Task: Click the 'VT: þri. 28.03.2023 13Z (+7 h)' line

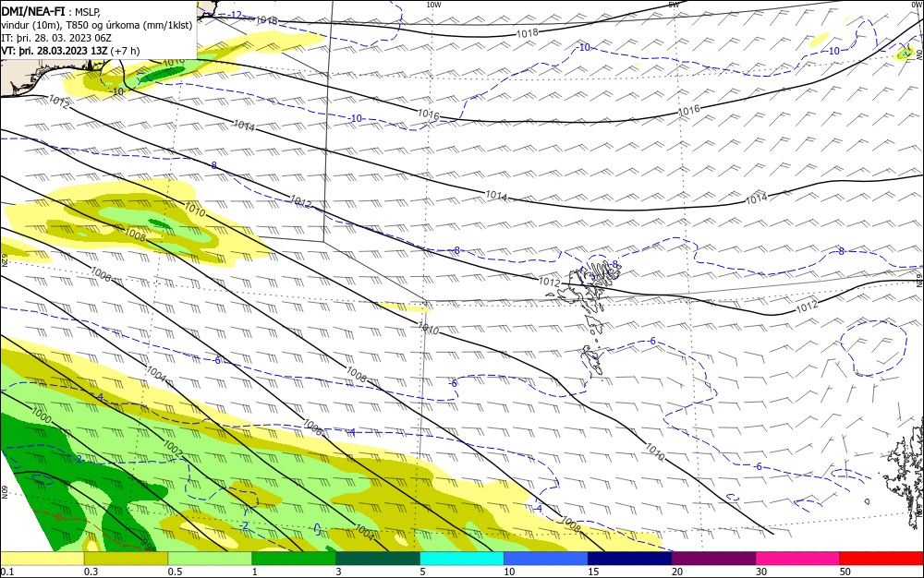Action: point(71,51)
